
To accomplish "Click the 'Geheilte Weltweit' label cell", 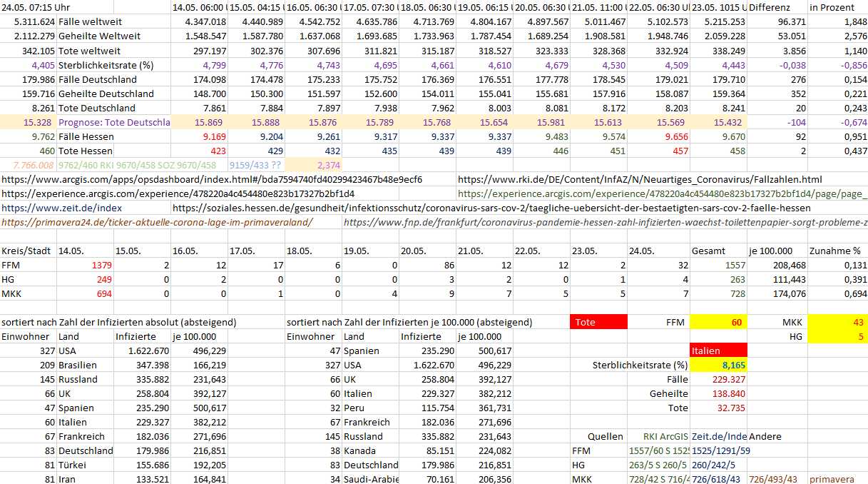I will 98,36.
